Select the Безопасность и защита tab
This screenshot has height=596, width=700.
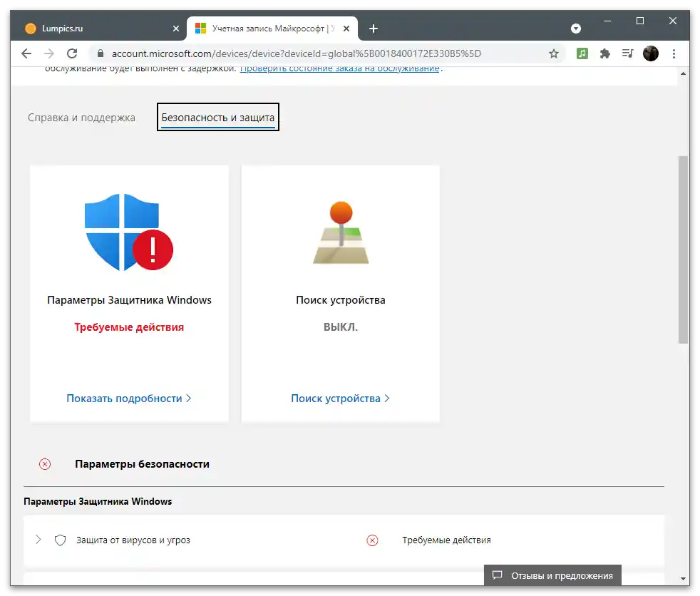coord(218,118)
